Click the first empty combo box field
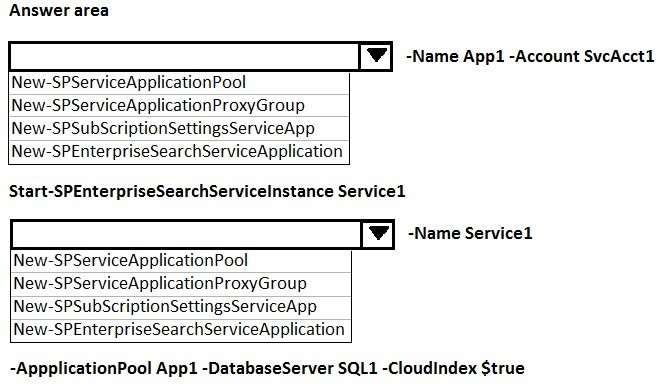Image resolution: width=662 pixels, height=392 pixels. pos(184,56)
